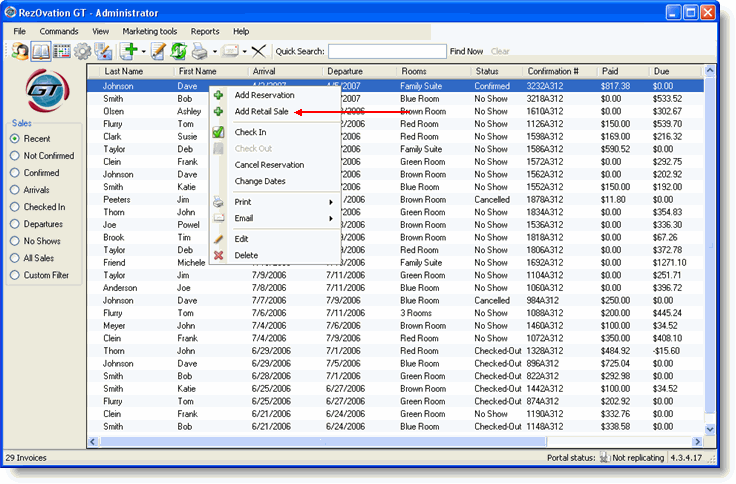Open the customers (people) toolbar icon

[20, 51]
